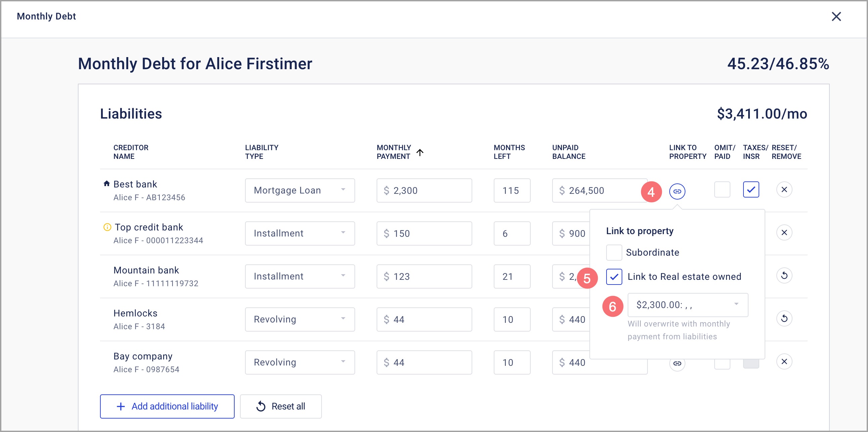Remove the Best bank liability row
This screenshot has height=432, width=868.
[x=784, y=190]
